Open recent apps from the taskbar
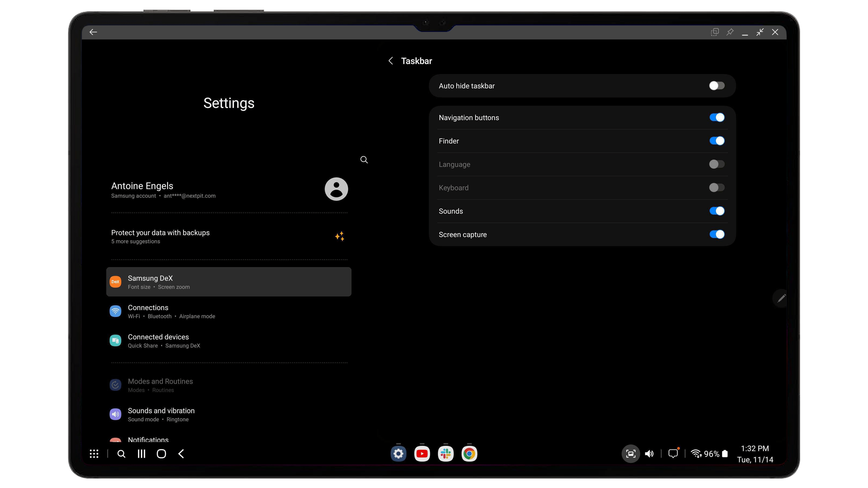This screenshot has height=488, width=868. pyautogui.click(x=141, y=454)
